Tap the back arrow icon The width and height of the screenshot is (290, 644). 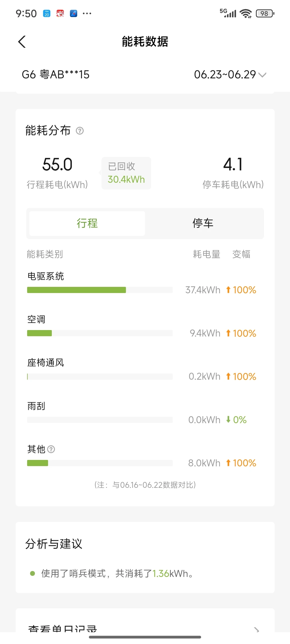click(22, 42)
